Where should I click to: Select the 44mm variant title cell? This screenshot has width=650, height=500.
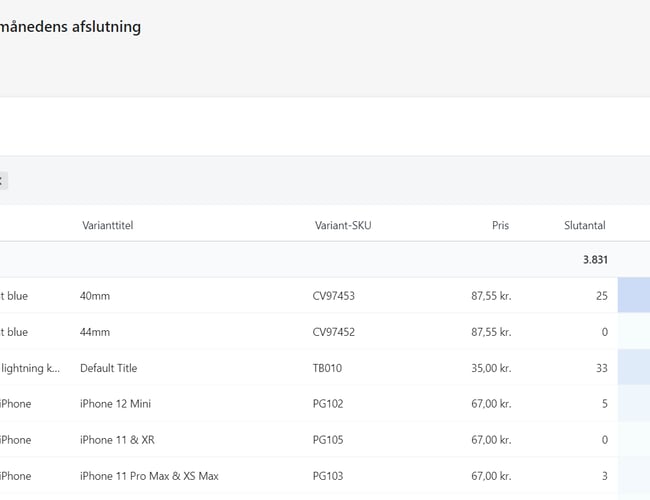pos(95,332)
